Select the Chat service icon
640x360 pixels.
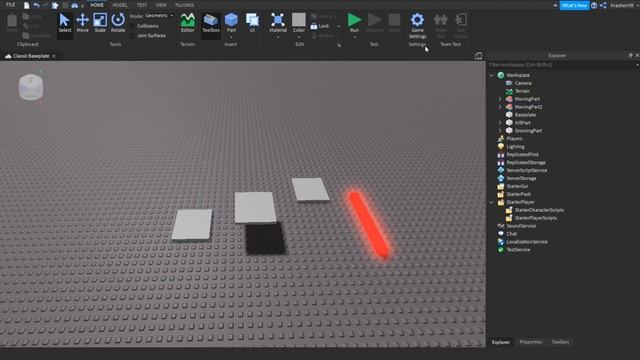(x=501, y=234)
